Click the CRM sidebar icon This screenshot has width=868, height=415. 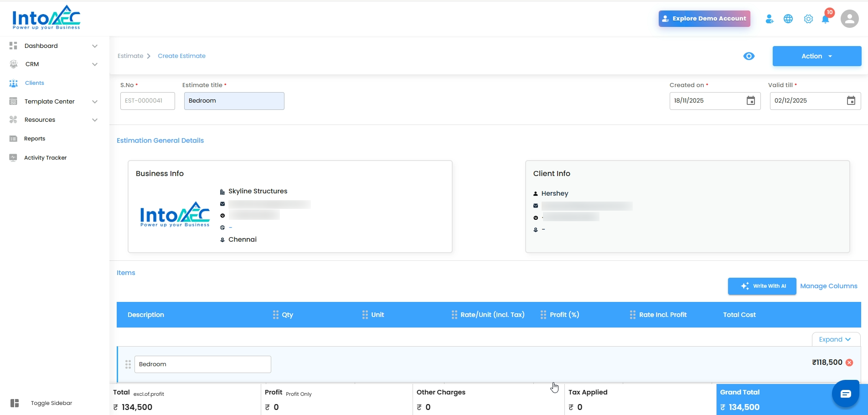click(14, 64)
